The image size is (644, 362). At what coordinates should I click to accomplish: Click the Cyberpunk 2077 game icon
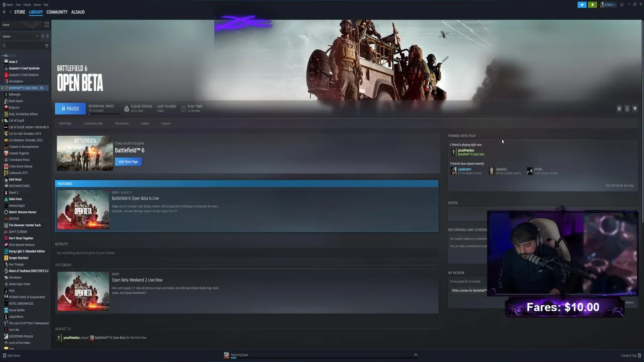coord(6,173)
